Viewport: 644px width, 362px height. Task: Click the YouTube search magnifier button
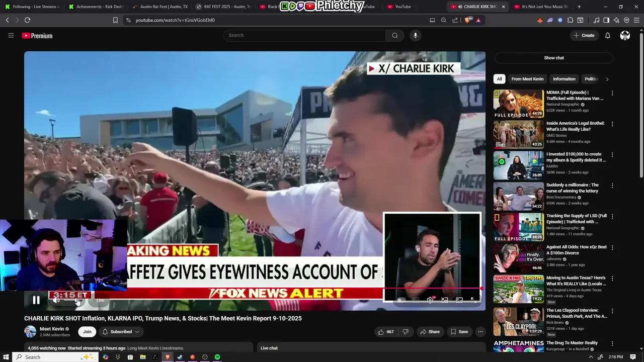pyautogui.click(x=395, y=35)
